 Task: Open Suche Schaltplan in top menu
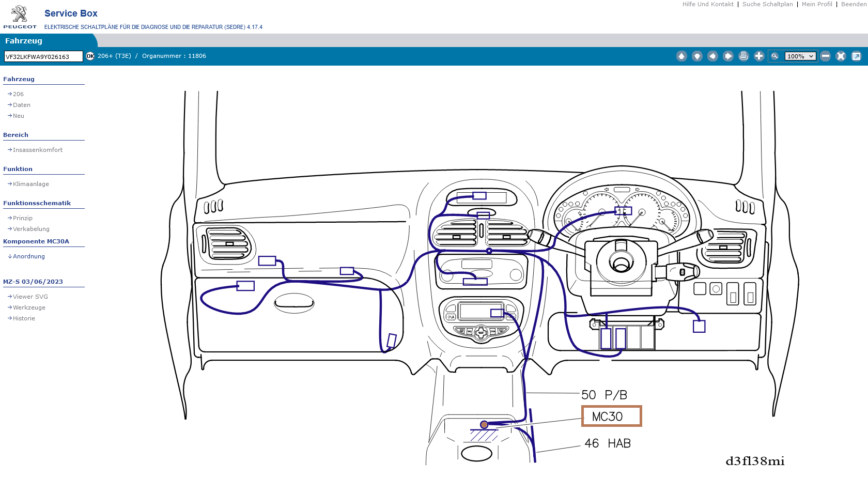[767, 4]
